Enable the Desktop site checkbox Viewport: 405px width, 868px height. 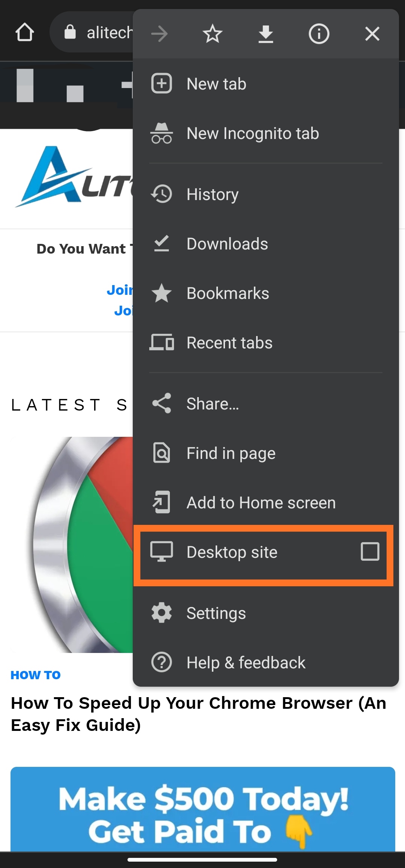point(370,551)
